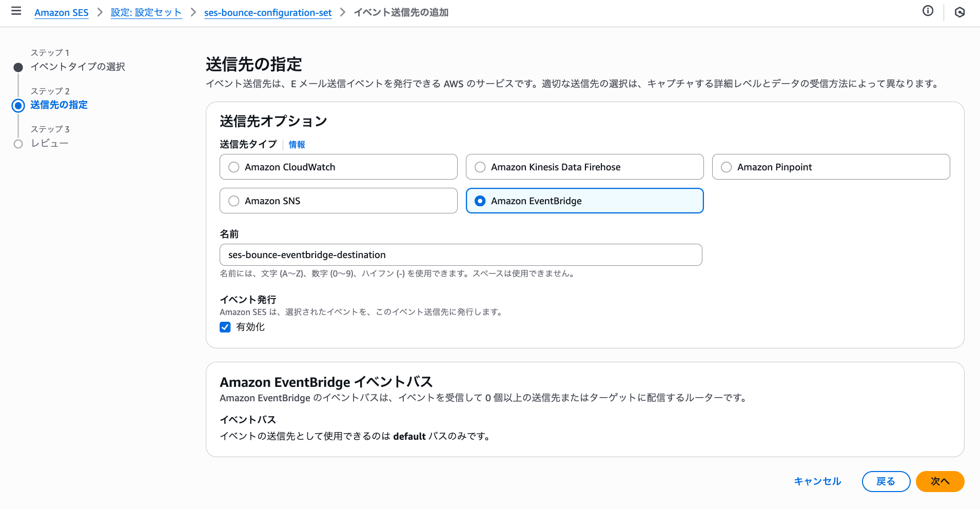
Task: Click the イベント送信先の追加 breadcrumb text
Action: tap(401, 12)
